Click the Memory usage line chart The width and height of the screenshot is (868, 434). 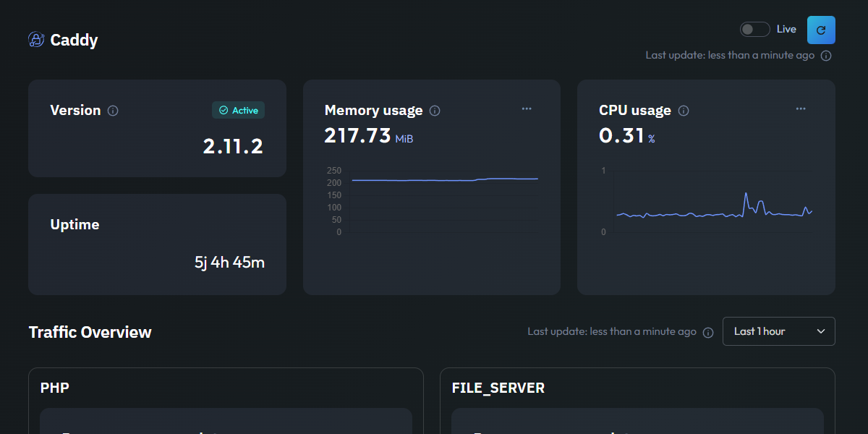coord(433,201)
